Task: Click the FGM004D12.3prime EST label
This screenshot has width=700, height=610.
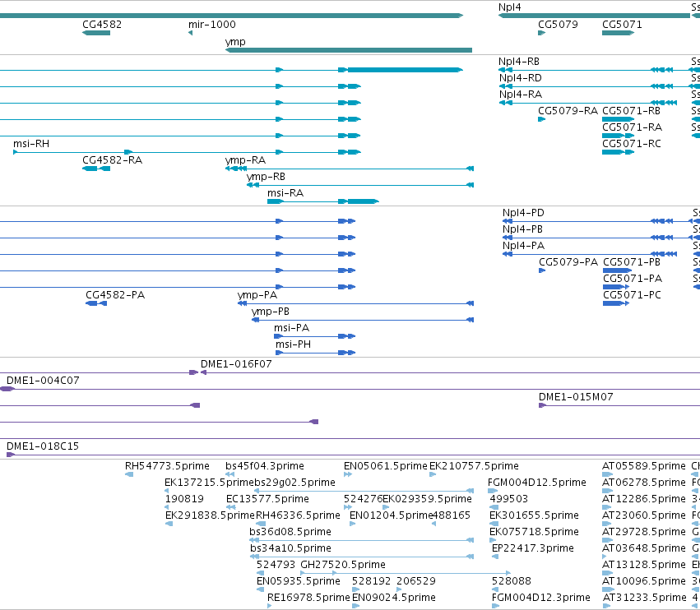Action: (540, 598)
